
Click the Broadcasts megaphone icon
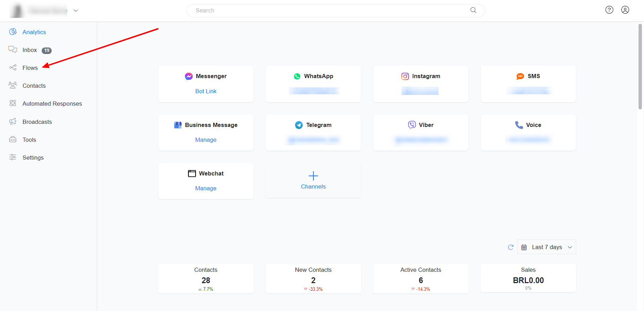tap(13, 121)
